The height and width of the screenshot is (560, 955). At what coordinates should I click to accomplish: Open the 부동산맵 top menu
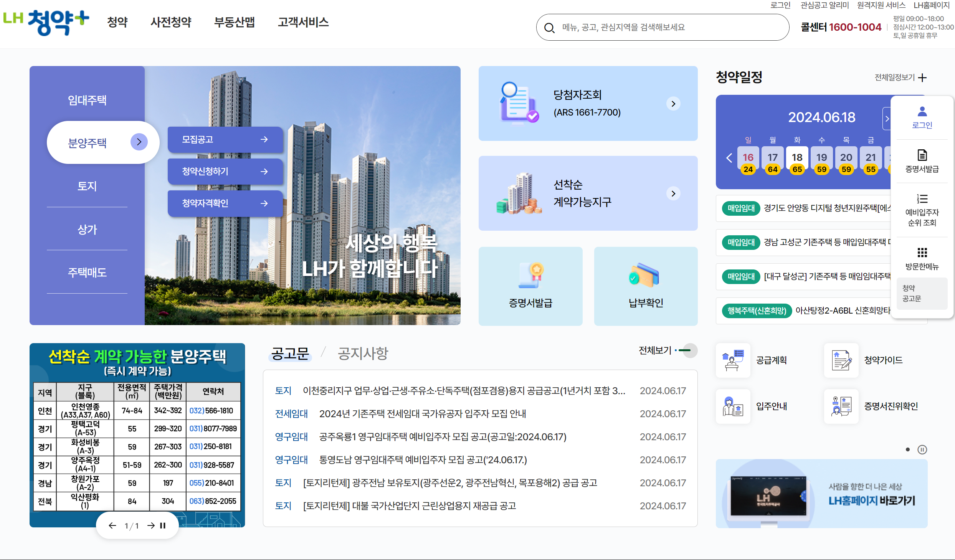(234, 22)
